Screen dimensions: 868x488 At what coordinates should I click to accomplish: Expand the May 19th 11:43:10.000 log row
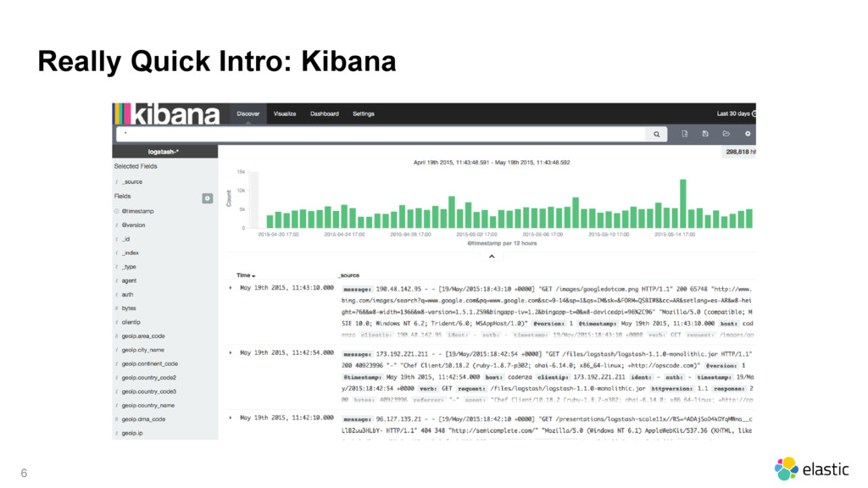click(x=231, y=288)
